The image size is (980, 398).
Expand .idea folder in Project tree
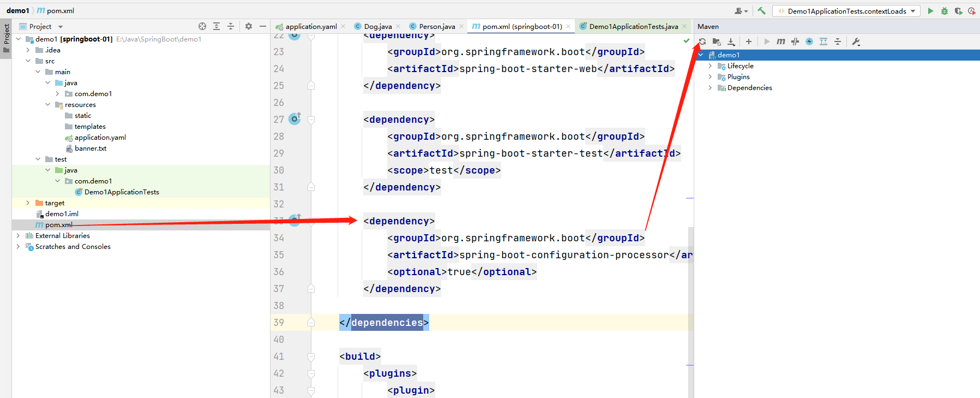click(28, 50)
